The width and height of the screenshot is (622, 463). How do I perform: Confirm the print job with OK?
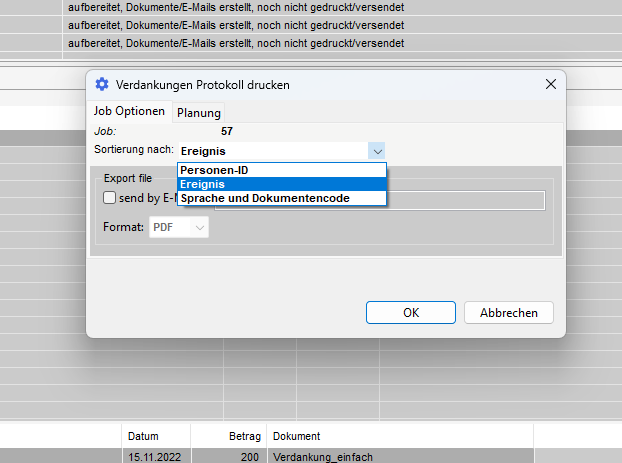click(410, 313)
